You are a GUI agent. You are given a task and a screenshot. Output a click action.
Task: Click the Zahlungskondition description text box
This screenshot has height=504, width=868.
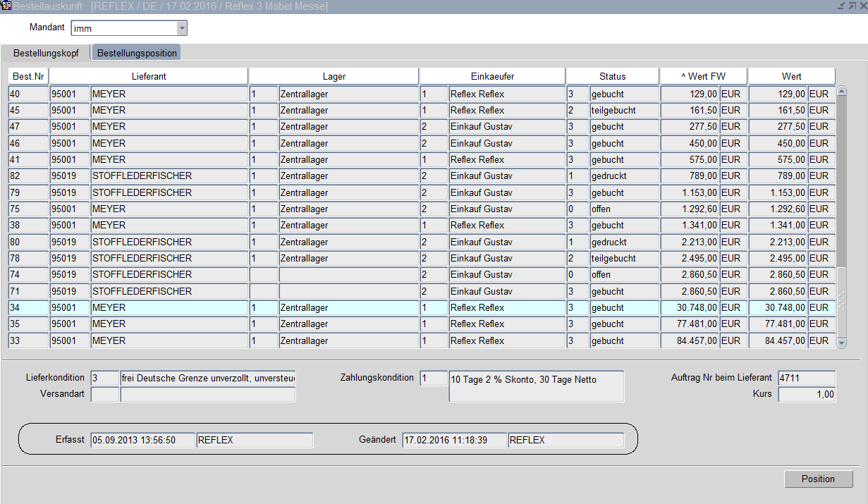536,386
